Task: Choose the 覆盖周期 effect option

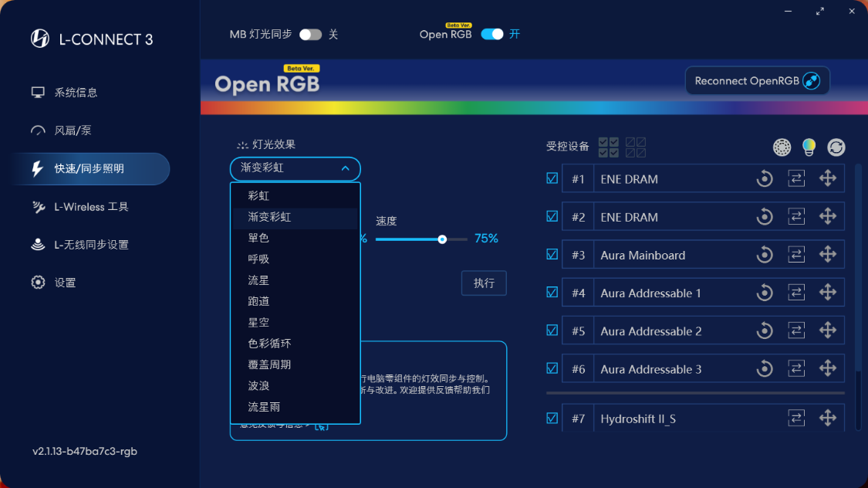Action: (x=295, y=364)
